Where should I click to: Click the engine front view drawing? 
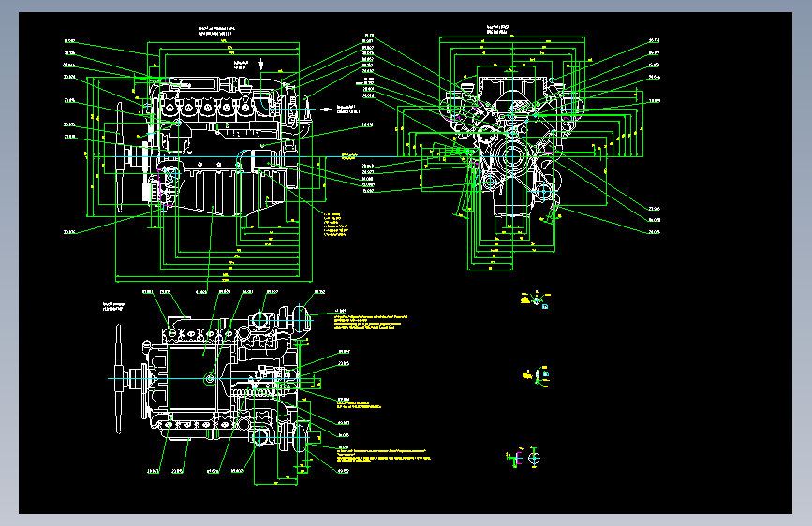511,146
